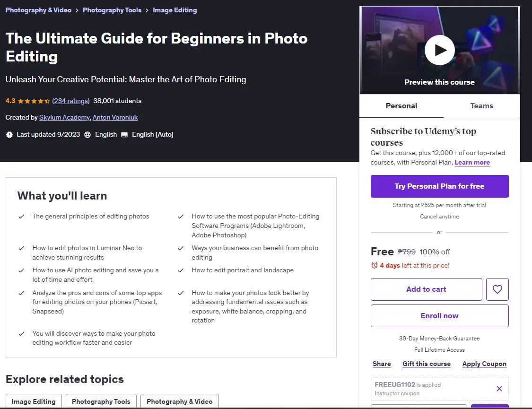Open Photography Tools breadcrumb link
Screen dimensions: 532x409
(112, 10)
